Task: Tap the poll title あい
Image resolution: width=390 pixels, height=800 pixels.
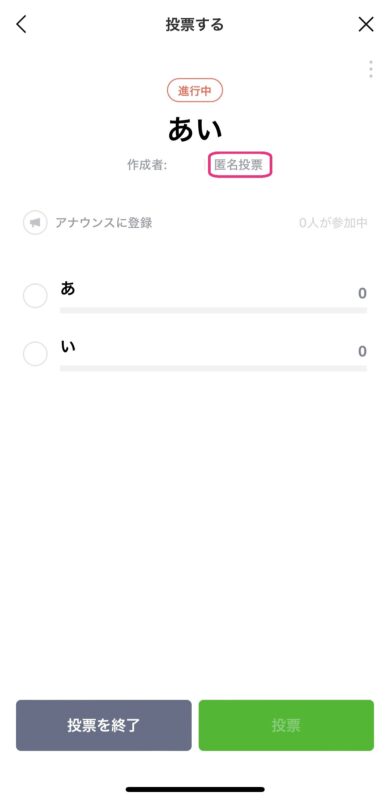Action: (x=195, y=130)
